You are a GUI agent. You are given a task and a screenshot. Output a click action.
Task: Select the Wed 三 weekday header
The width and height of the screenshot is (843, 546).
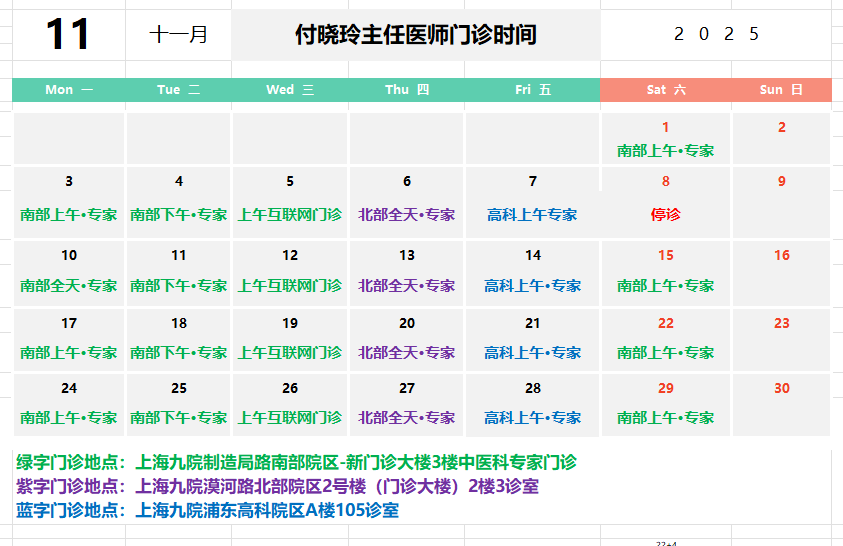pyautogui.click(x=290, y=90)
